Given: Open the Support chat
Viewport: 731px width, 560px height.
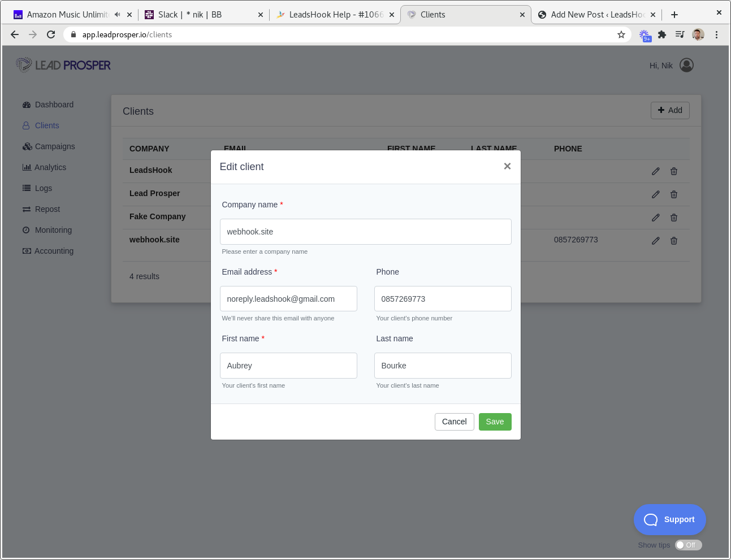Looking at the screenshot, I should pos(669,519).
